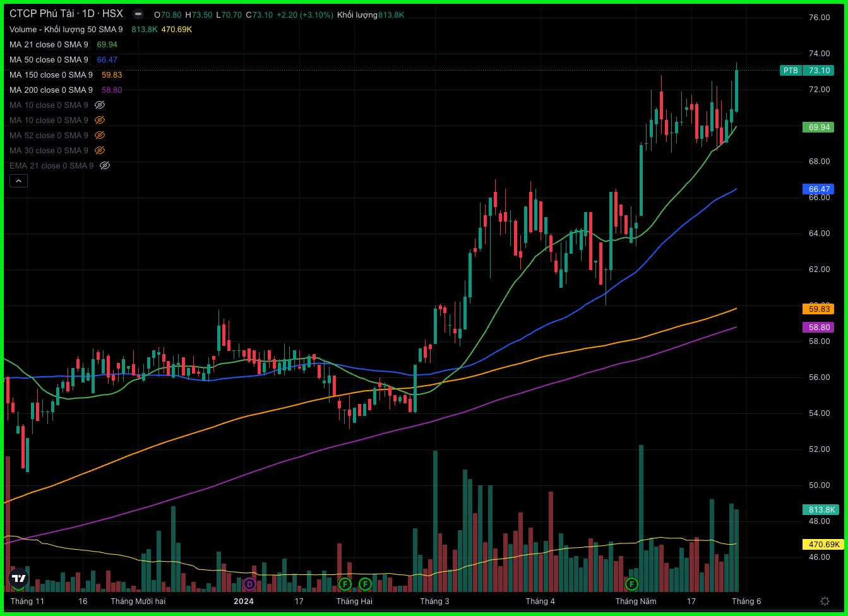Click the purple D dividend marker
The height and width of the screenshot is (616, 848).
[x=249, y=584]
